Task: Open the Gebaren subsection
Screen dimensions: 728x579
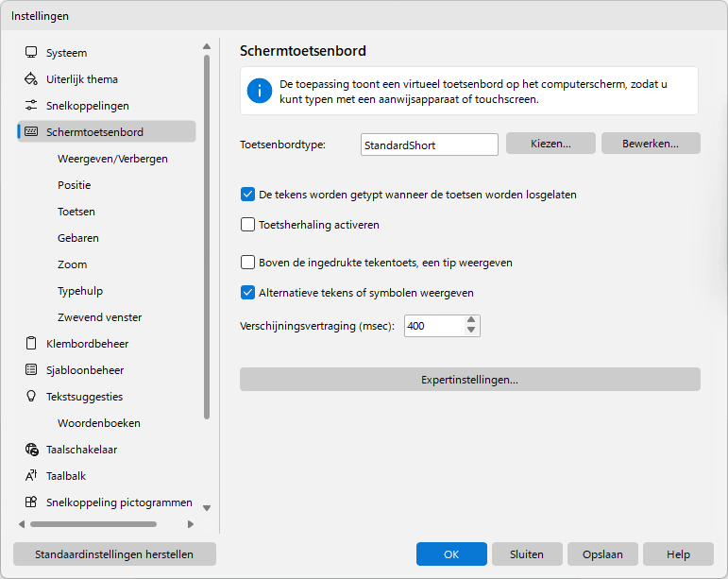Action: pos(78,238)
